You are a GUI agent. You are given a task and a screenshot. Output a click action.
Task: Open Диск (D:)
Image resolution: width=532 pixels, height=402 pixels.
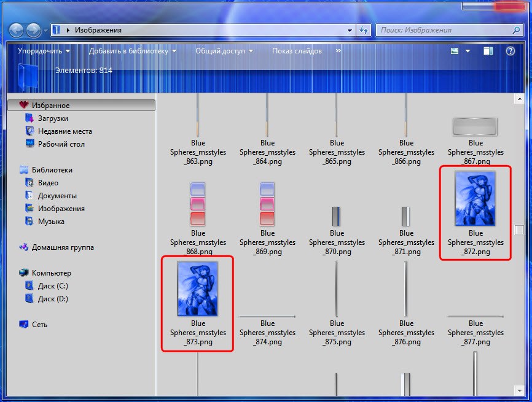pyautogui.click(x=53, y=299)
